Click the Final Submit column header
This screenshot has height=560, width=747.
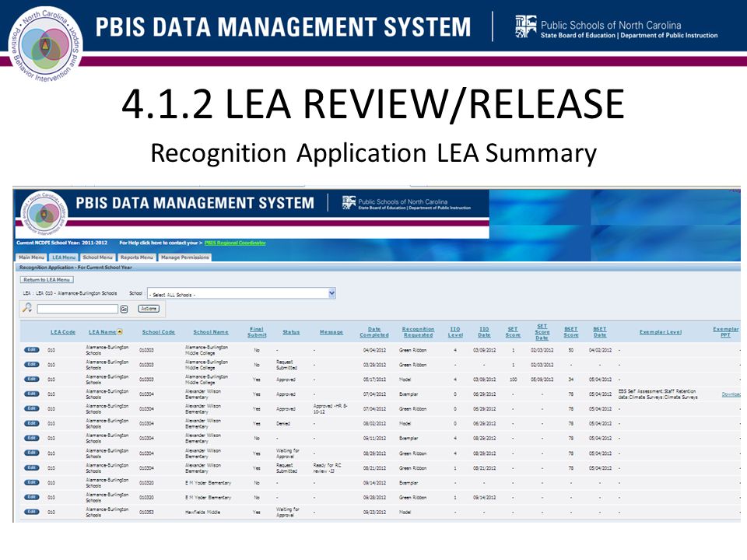click(x=257, y=332)
